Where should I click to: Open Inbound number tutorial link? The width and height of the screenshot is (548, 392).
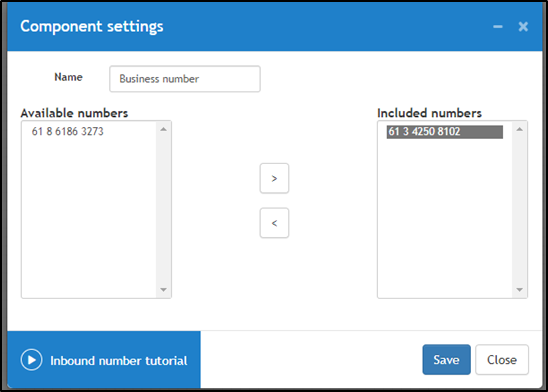tap(119, 361)
